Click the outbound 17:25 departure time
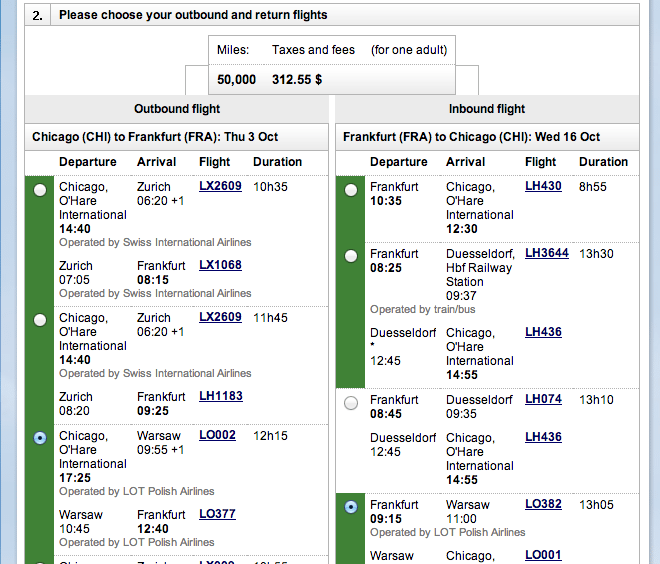Image resolution: width=660 pixels, height=564 pixels. [75, 478]
